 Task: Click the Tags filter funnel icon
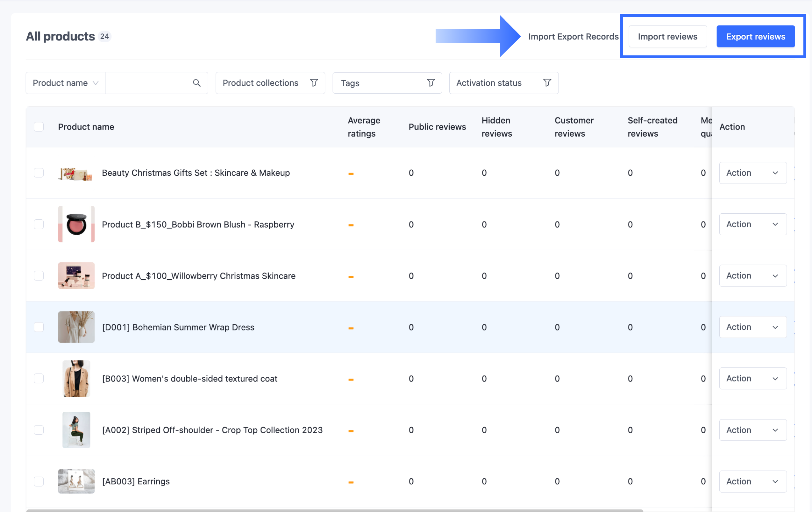(431, 83)
